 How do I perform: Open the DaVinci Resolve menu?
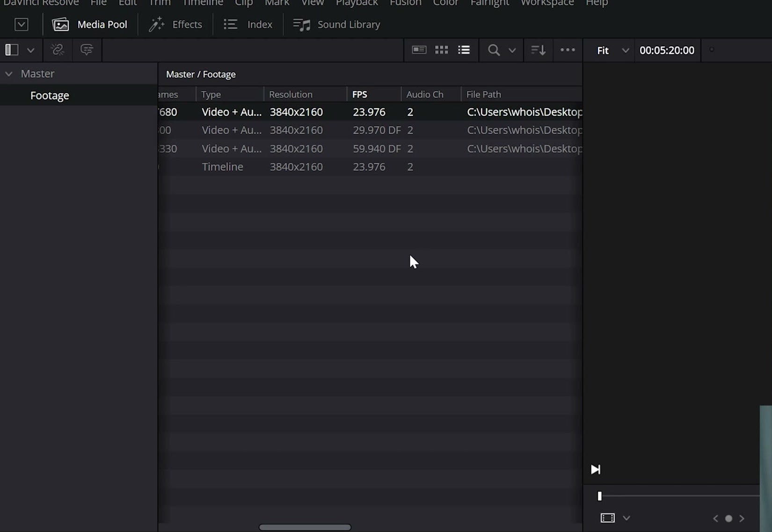coord(41,3)
